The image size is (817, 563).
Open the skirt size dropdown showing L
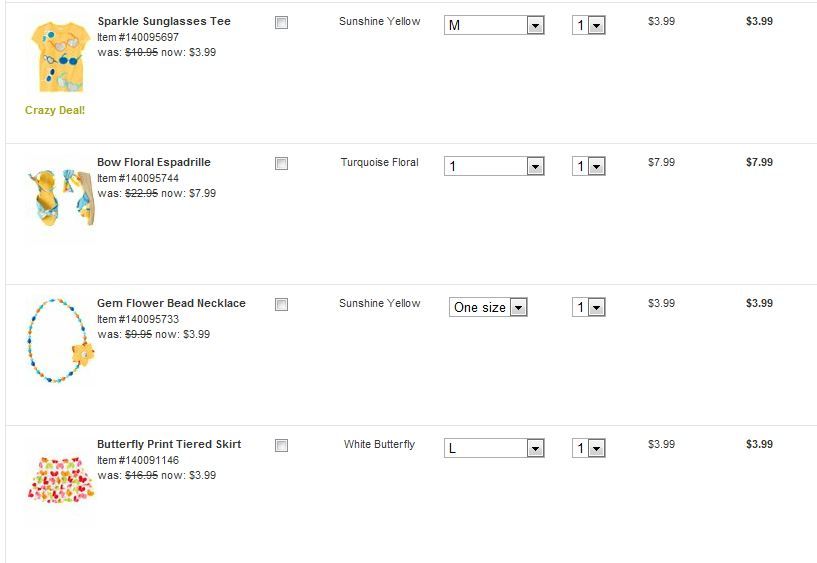[x=494, y=448]
